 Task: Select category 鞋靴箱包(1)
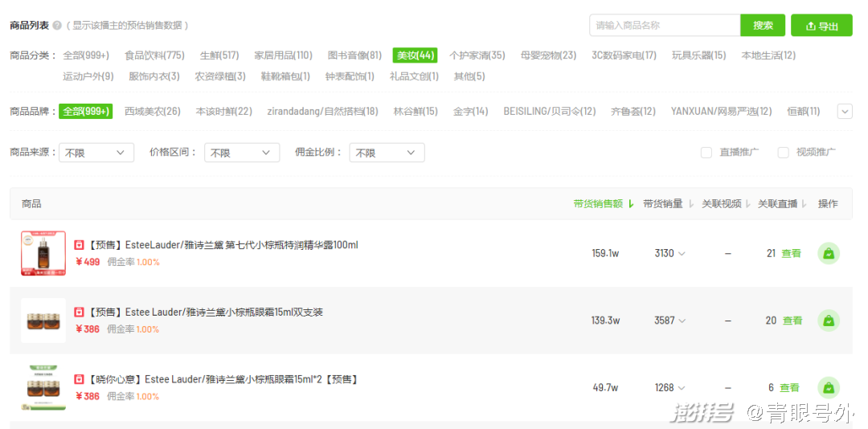pyautogui.click(x=285, y=76)
